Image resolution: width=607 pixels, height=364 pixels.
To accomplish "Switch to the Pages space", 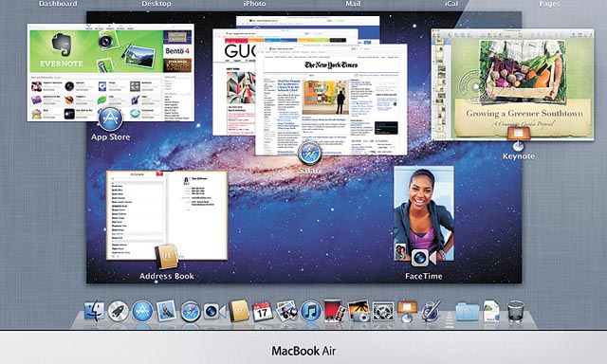I will point(549,4).
